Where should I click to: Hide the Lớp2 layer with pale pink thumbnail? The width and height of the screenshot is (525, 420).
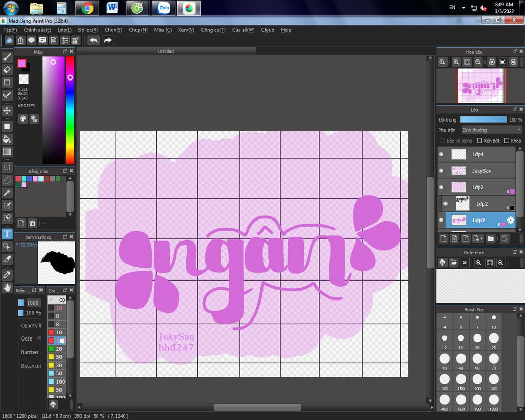point(441,187)
